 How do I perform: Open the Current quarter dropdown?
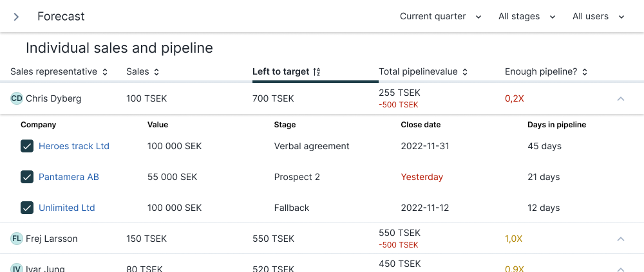[440, 17]
